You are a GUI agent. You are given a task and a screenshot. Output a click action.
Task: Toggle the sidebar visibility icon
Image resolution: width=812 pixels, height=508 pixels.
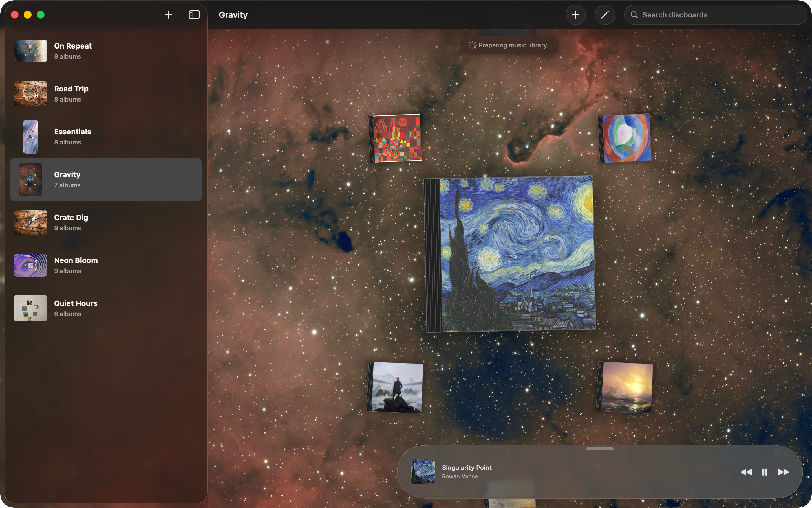[194, 15]
